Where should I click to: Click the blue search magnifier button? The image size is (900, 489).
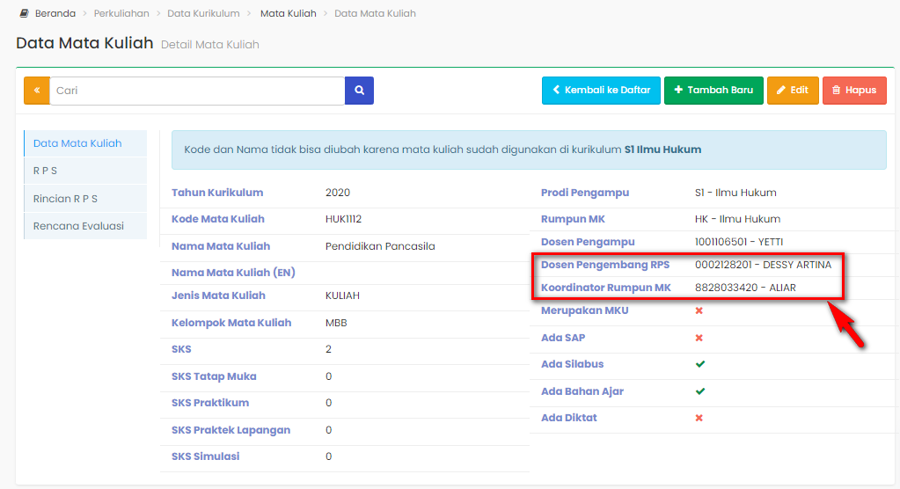pyautogui.click(x=359, y=90)
